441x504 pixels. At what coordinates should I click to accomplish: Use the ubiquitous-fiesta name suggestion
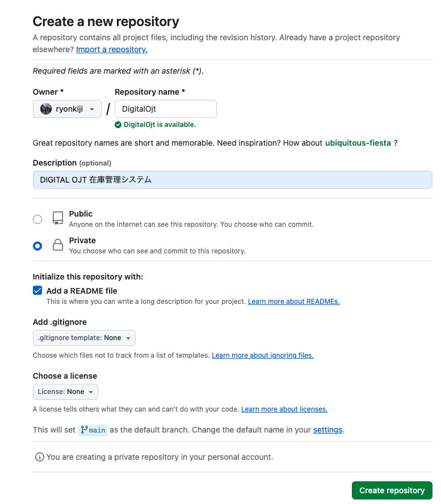click(358, 143)
